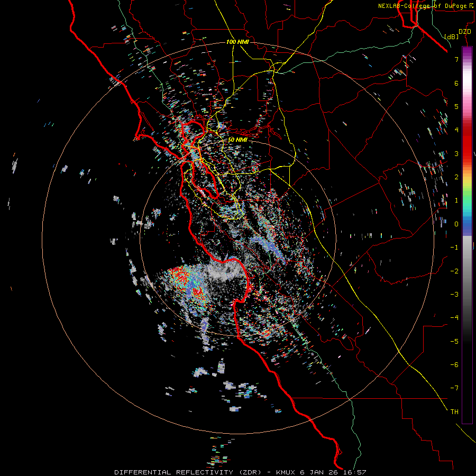Click the "2" tick label on scale

tap(456, 177)
